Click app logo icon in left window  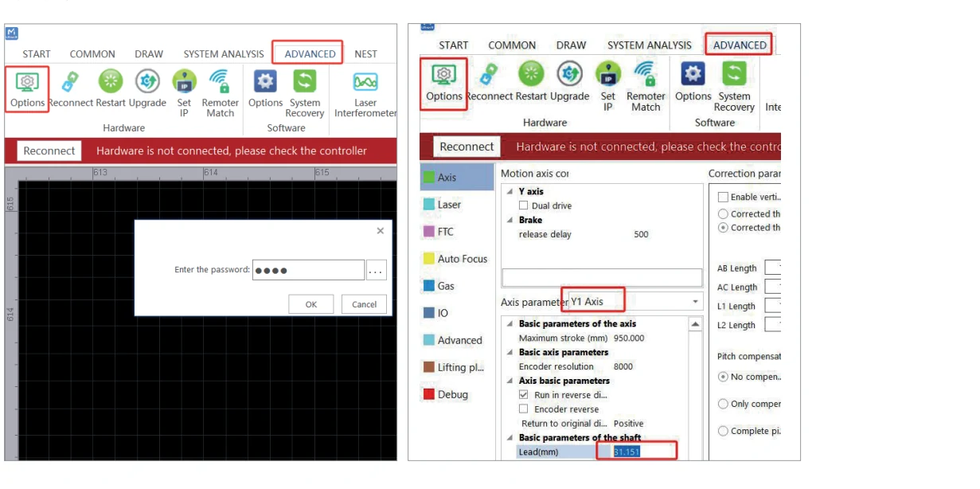point(12,33)
